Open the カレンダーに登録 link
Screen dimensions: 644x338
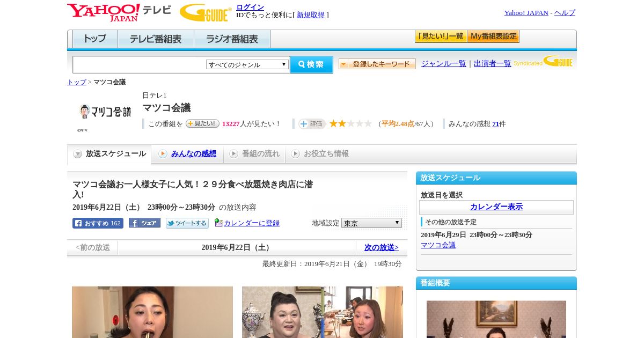[252, 223]
